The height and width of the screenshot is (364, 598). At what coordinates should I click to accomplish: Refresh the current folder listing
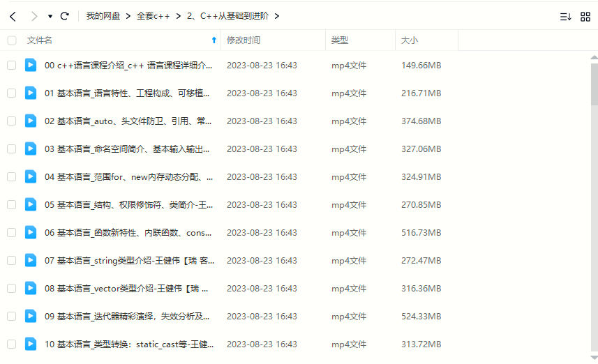(65, 16)
